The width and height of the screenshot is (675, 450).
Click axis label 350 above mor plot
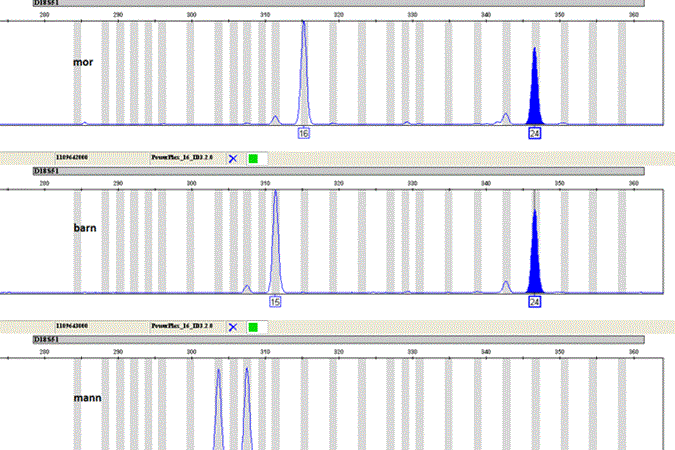(x=560, y=15)
